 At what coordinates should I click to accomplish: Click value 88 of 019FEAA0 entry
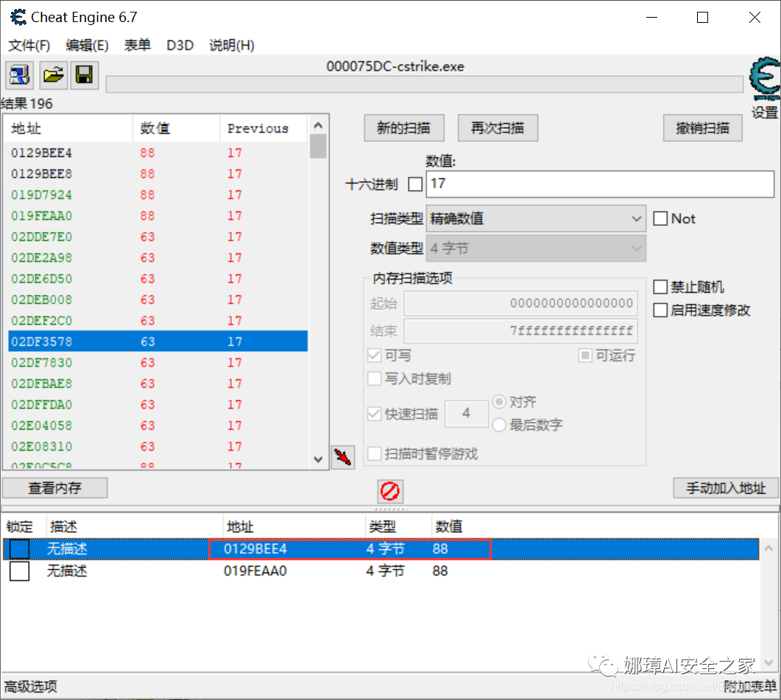pyautogui.click(x=440, y=571)
